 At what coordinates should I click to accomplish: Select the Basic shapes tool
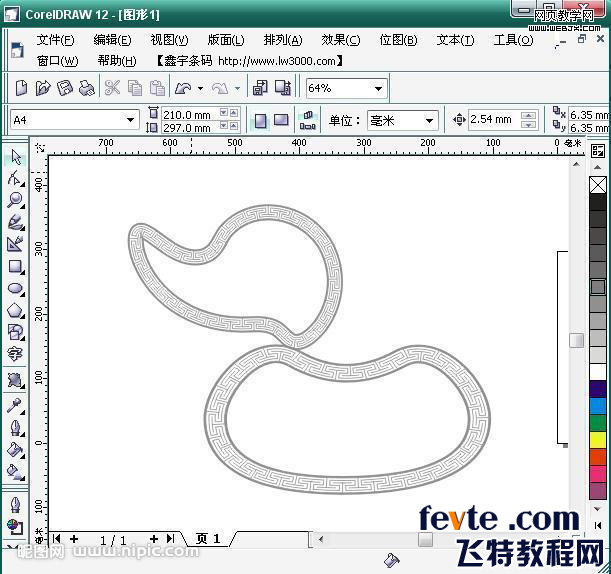pyautogui.click(x=16, y=332)
